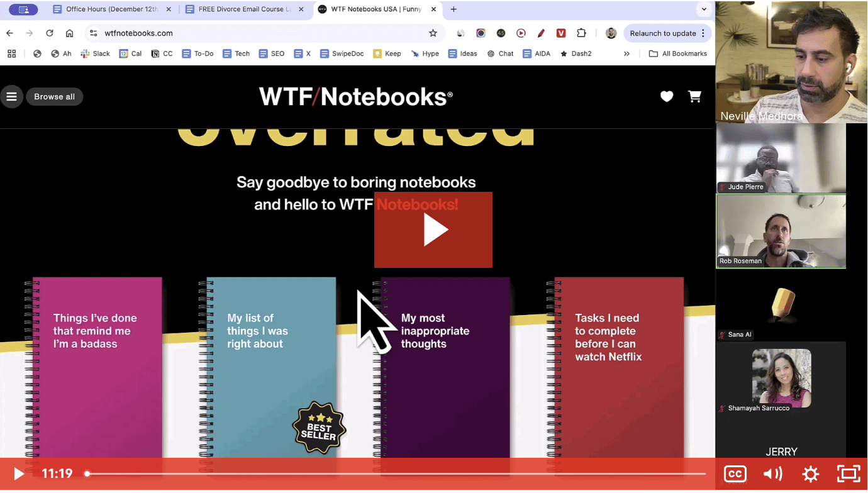Open the X bookmark
Viewport: 868px width, 493px height.
pyautogui.click(x=303, y=53)
